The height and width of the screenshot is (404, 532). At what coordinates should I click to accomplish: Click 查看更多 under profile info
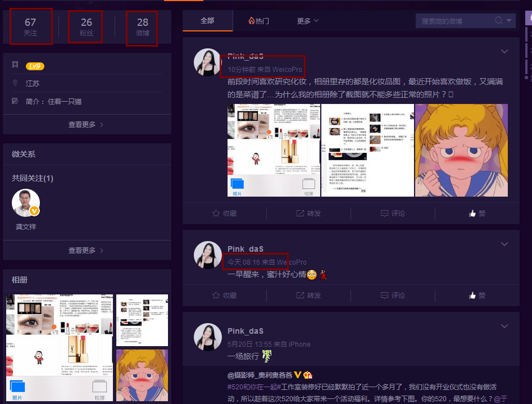coord(86,125)
